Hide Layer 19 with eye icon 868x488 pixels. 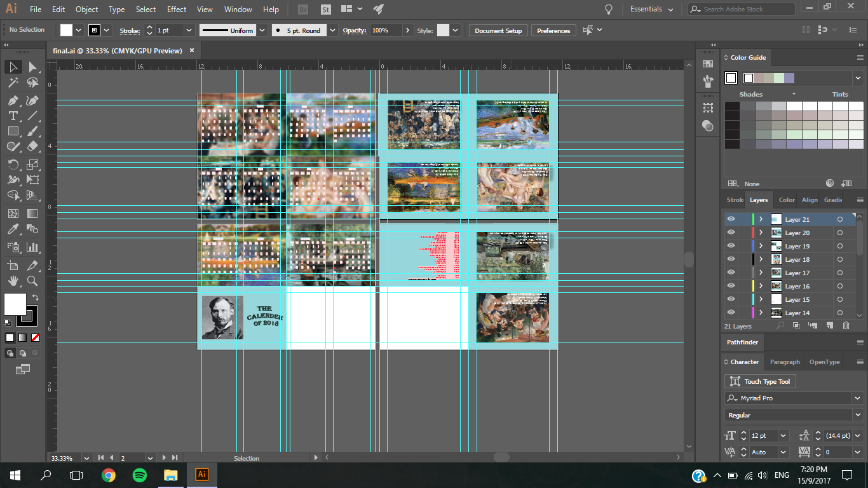[731, 246]
